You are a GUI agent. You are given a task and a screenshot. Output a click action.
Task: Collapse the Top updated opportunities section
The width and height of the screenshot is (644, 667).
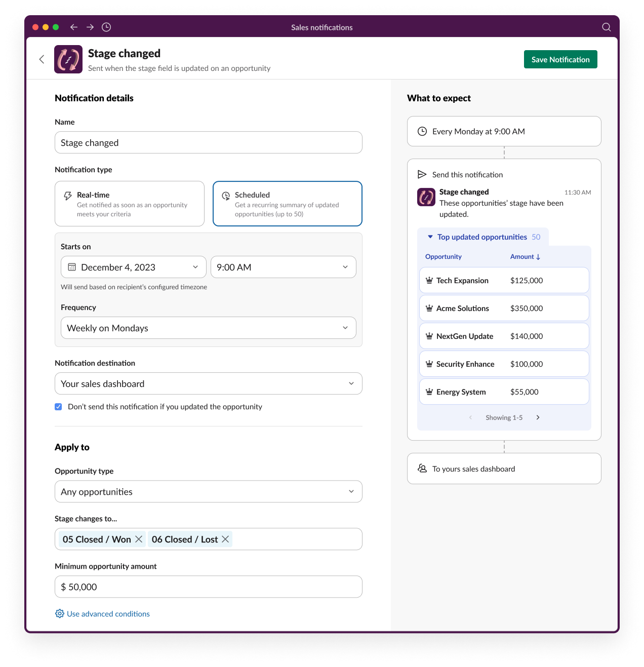(430, 237)
